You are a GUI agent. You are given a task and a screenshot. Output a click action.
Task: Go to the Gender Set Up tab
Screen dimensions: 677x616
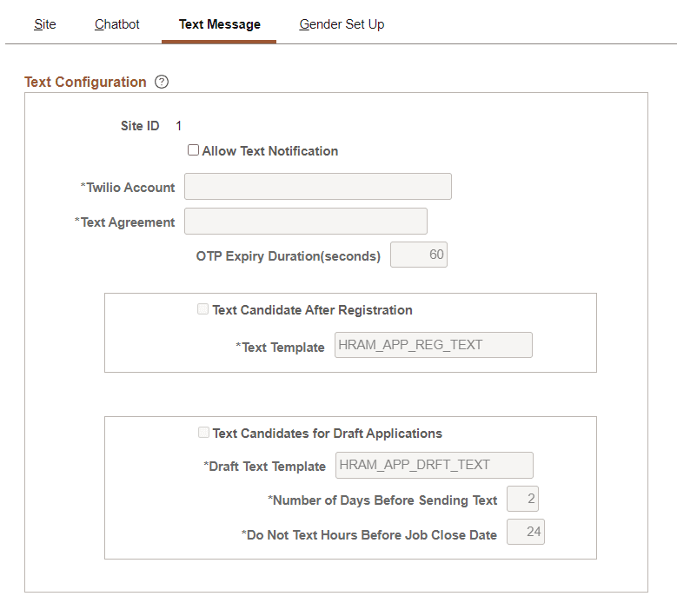(342, 24)
